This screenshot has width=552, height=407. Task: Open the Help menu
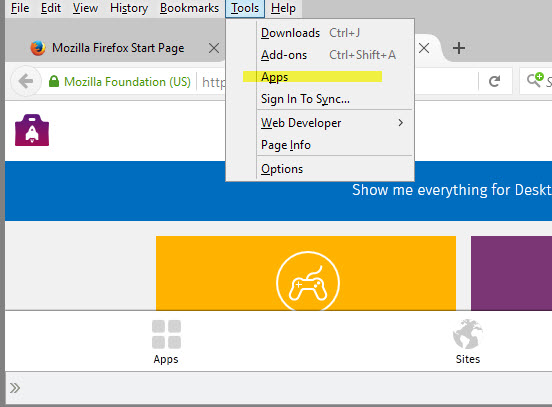coord(283,8)
